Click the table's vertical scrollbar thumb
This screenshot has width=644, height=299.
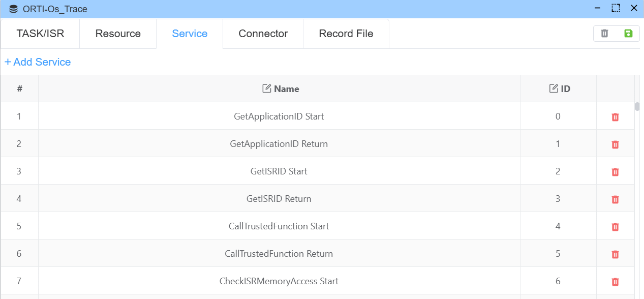click(x=637, y=106)
